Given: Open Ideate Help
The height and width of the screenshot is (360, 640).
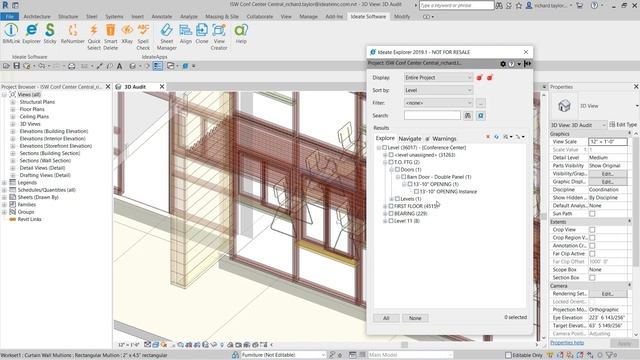Looking at the screenshot, I should 241,34.
